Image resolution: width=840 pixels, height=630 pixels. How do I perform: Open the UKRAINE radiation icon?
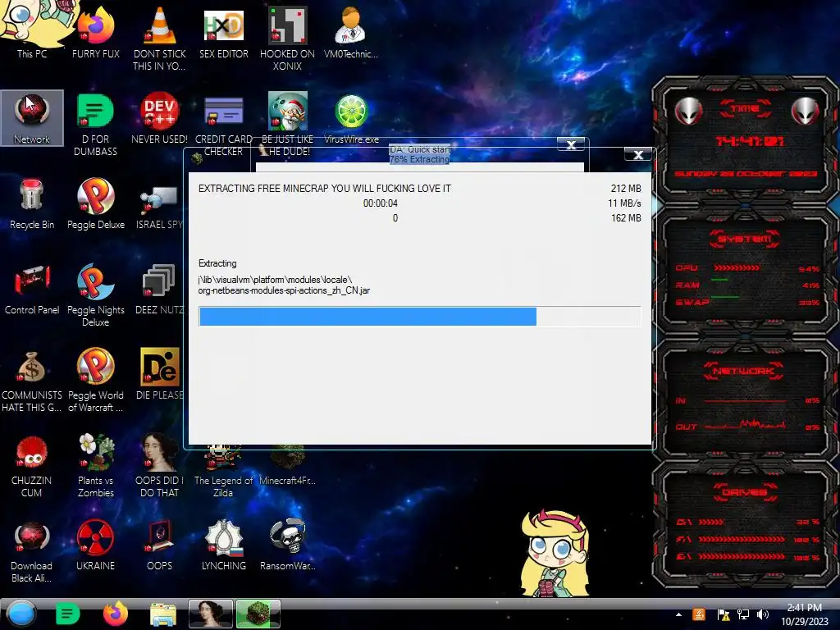(x=95, y=545)
